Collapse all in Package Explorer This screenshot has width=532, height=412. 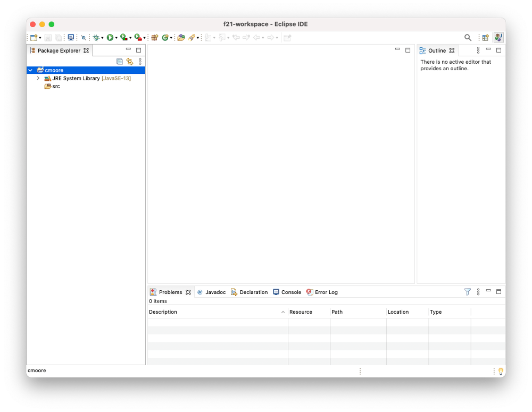[x=120, y=62]
